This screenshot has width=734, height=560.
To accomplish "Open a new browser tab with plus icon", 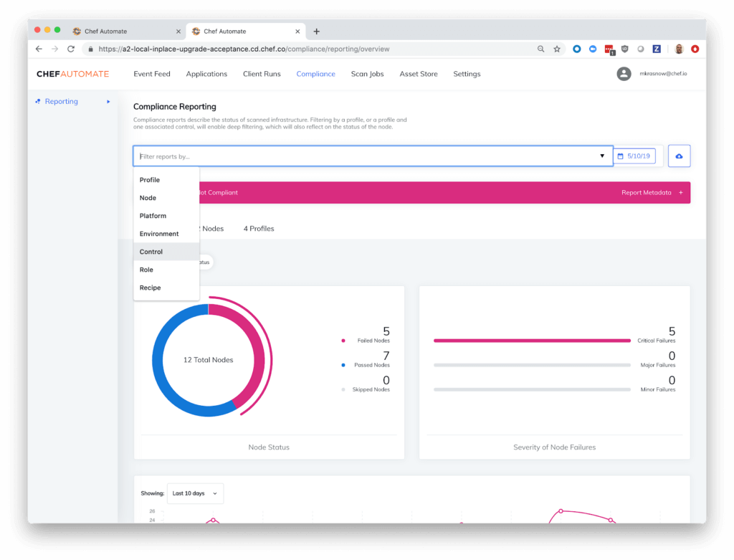I will 317,32.
